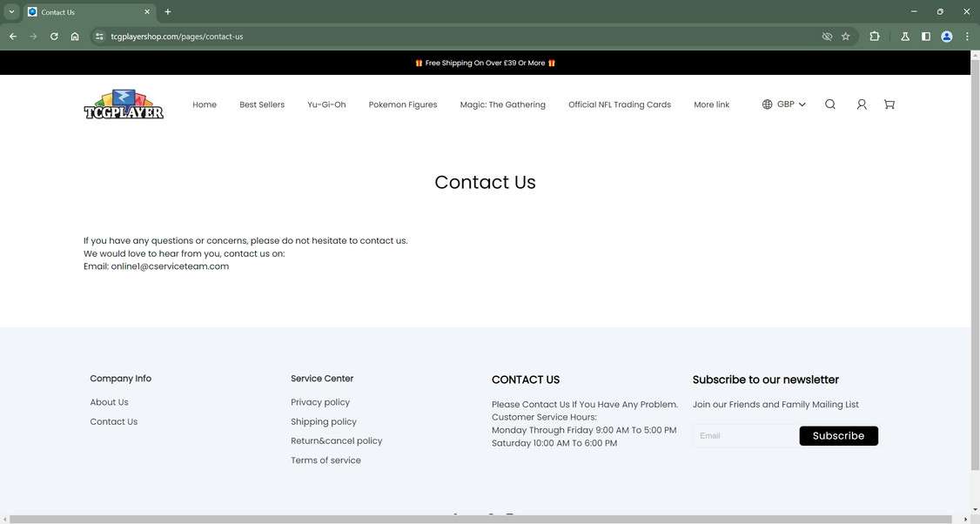This screenshot has height=524, width=980.
Task: Go back using browser back arrow
Action: tap(12, 37)
